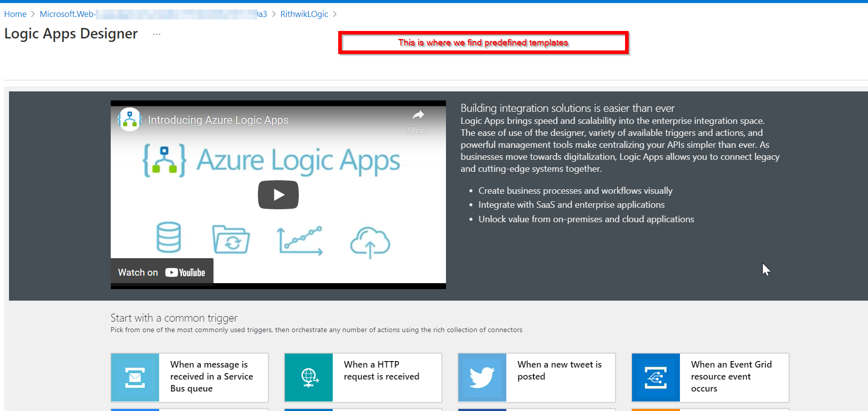Image resolution: width=868 pixels, height=411 pixels.
Task: Click the line chart icon in the video thumbnail
Action: pos(300,240)
